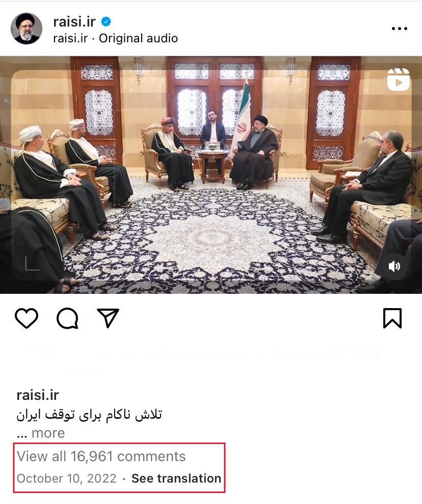422x504 pixels.
Task: Click the blue verified badge
Action: [106, 21]
